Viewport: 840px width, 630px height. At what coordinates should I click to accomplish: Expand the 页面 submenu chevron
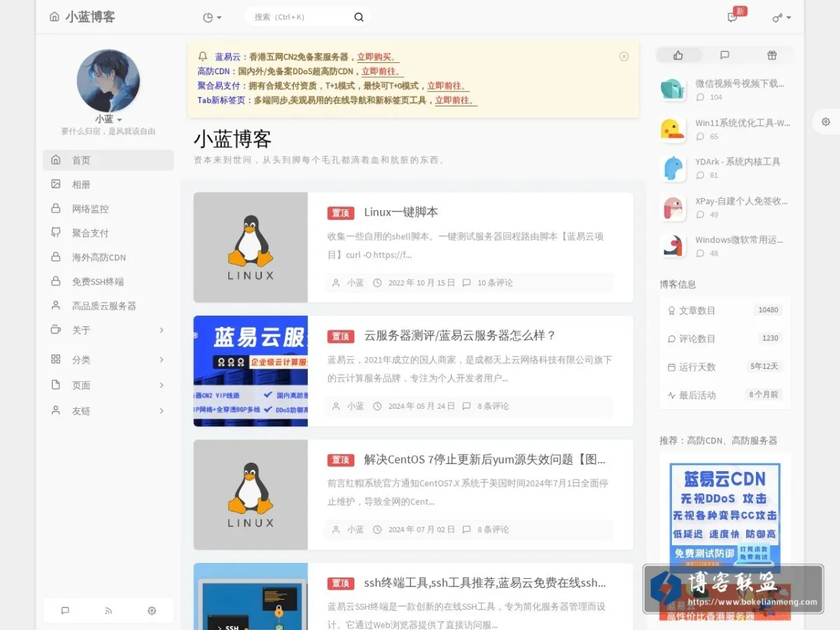162,385
